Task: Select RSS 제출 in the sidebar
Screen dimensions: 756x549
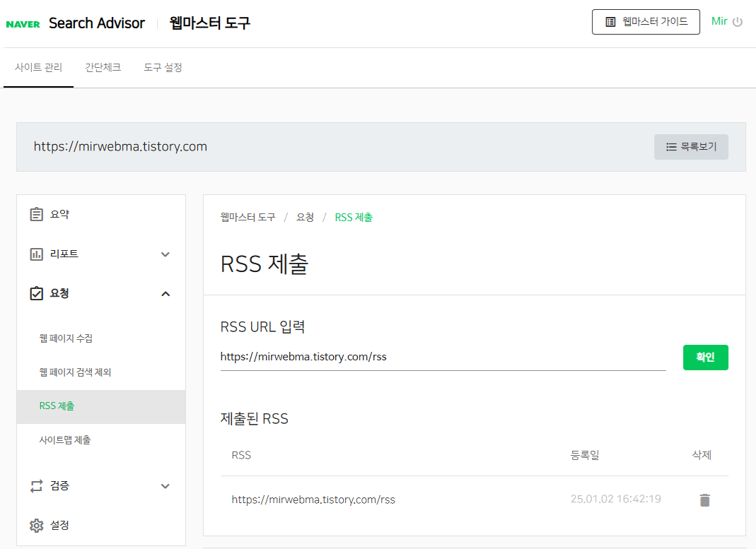Action: (100, 406)
